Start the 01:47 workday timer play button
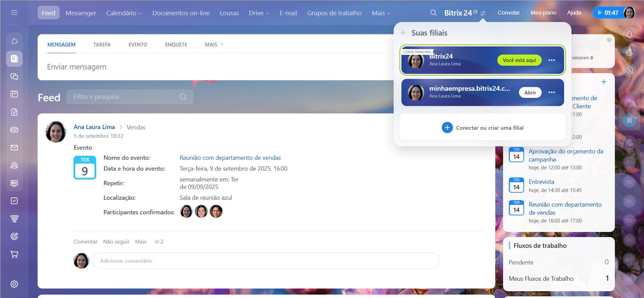 (600, 13)
